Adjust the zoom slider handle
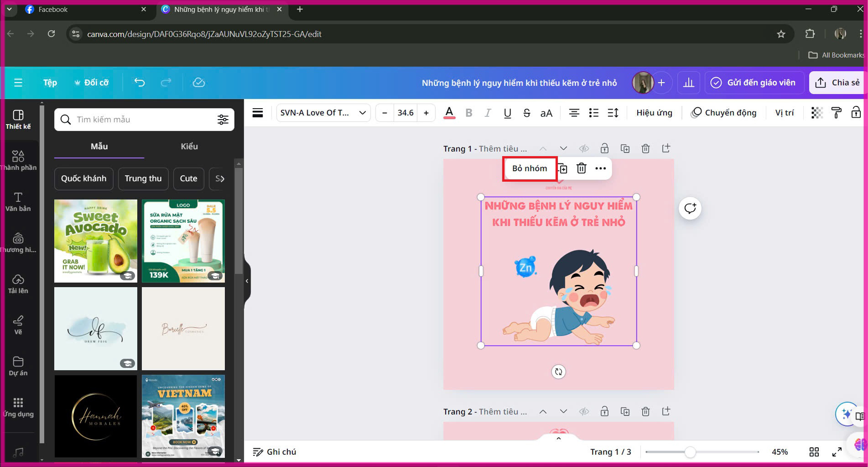 coord(690,452)
